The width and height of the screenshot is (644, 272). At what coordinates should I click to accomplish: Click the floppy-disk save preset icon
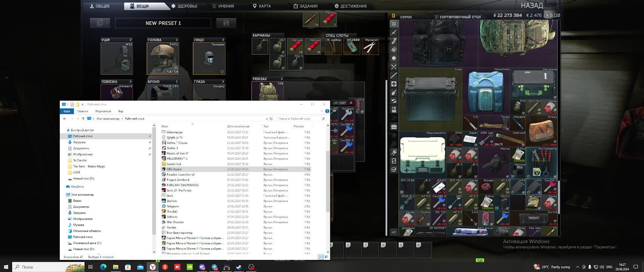226,23
